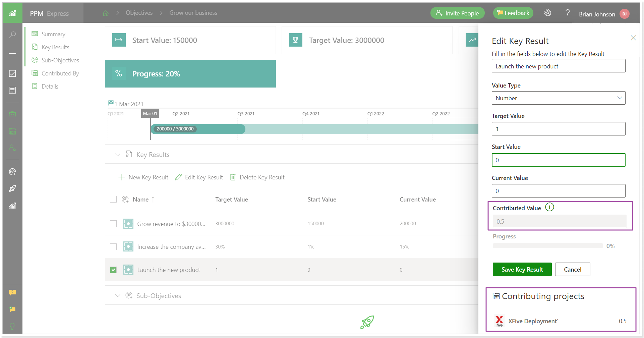Switch to the Summary section
This screenshot has width=644, height=338.
click(x=53, y=34)
